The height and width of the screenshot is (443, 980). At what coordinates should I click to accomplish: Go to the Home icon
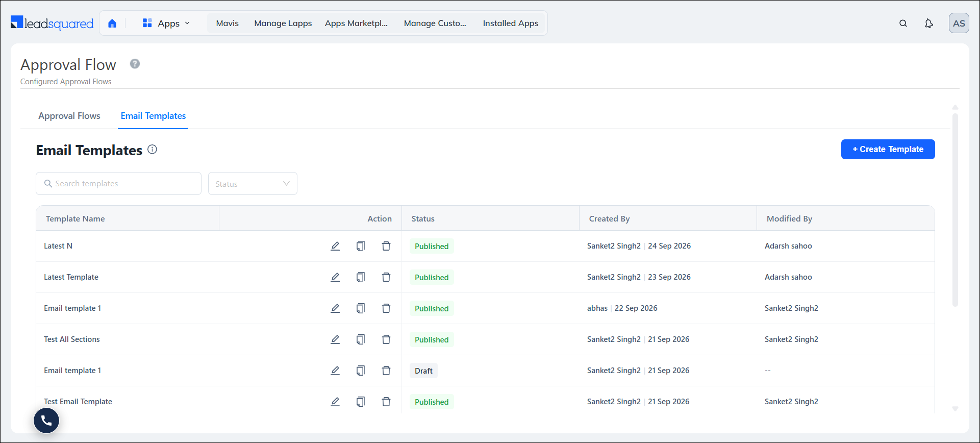tap(112, 23)
